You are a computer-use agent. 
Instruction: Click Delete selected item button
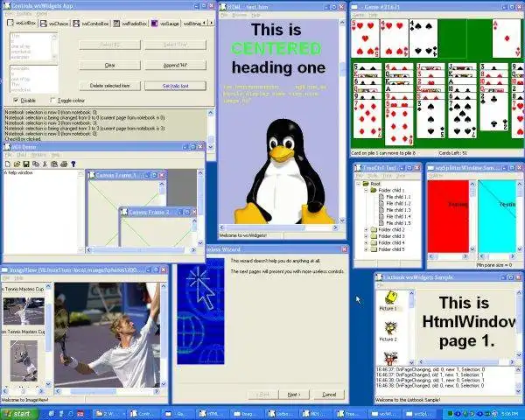pyautogui.click(x=110, y=86)
